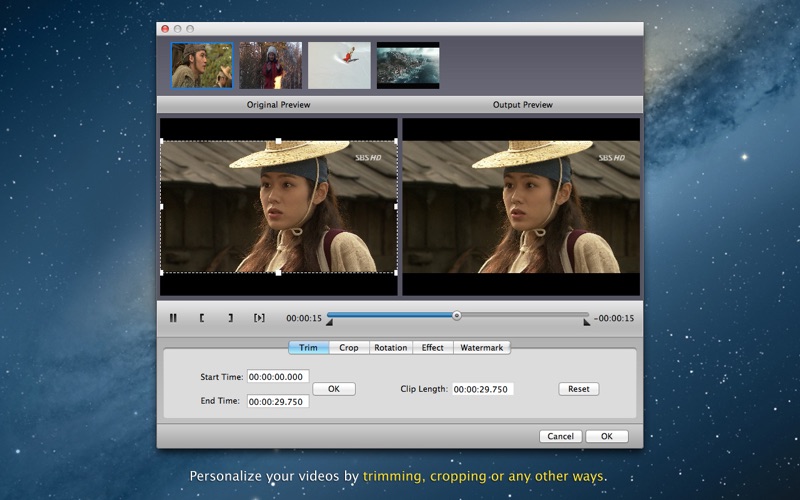Click the Start Time input field

(x=278, y=377)
